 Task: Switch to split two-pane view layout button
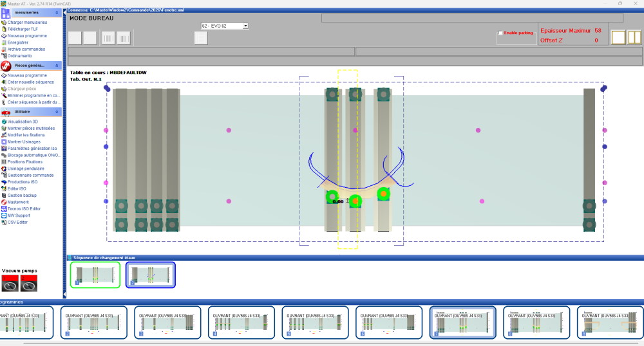(x=634, y=38)
